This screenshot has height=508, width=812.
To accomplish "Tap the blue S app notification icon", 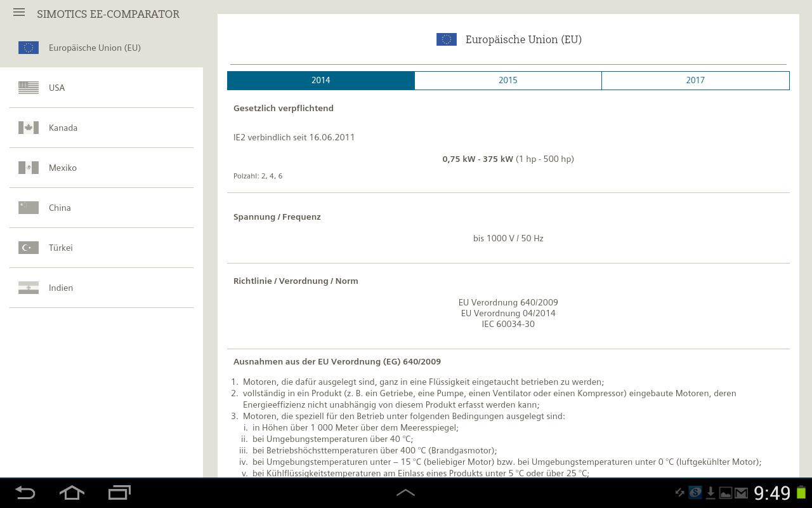I will (695, 493).
